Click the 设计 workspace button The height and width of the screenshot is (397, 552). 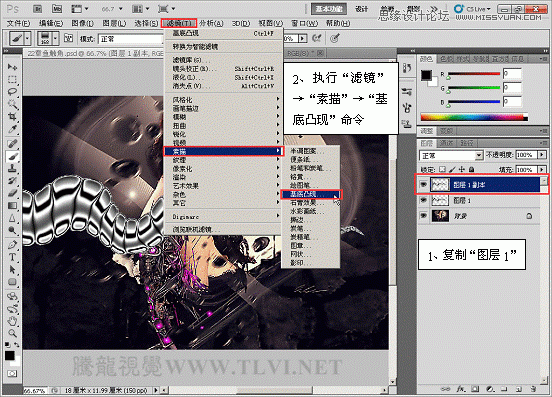click(361, 9)
